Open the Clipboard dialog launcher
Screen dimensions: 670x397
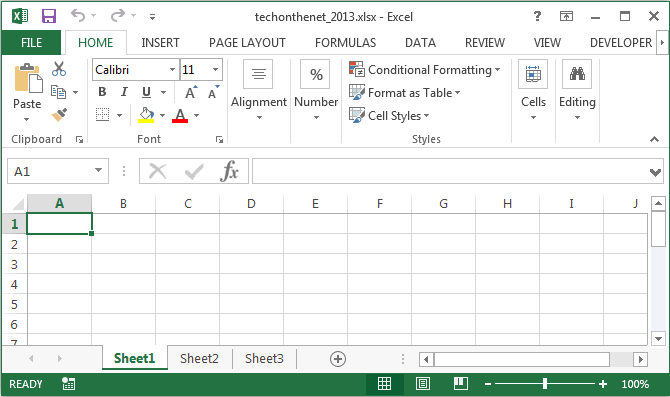pyautogui.click(x=79, y=139)
